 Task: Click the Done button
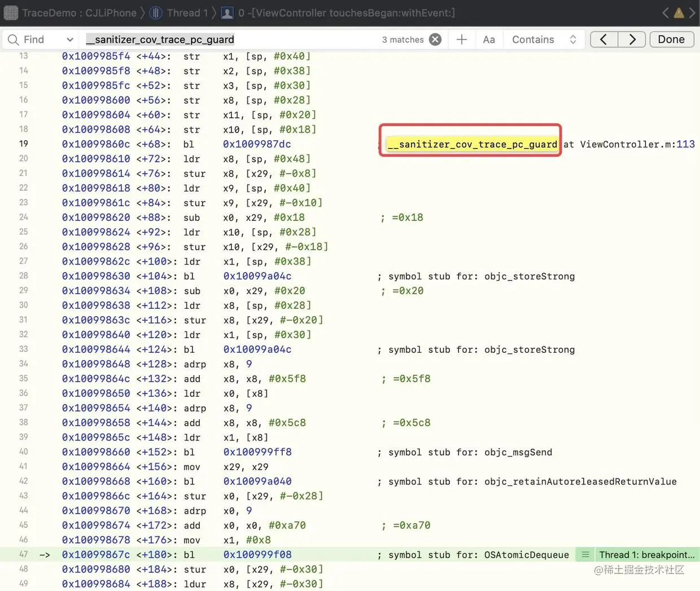[671, 40]
